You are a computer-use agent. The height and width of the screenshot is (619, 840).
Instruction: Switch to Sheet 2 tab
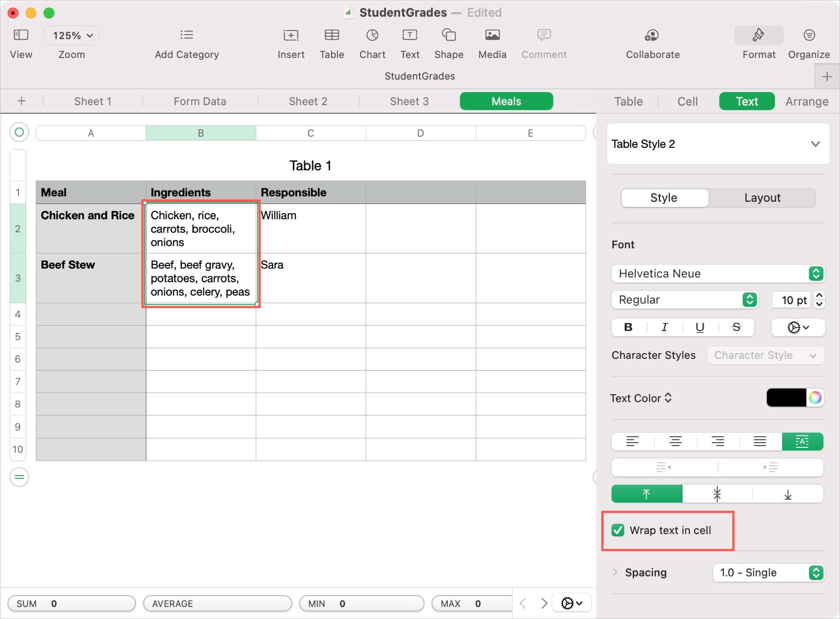pyautogui.click(x=308, y=101)
